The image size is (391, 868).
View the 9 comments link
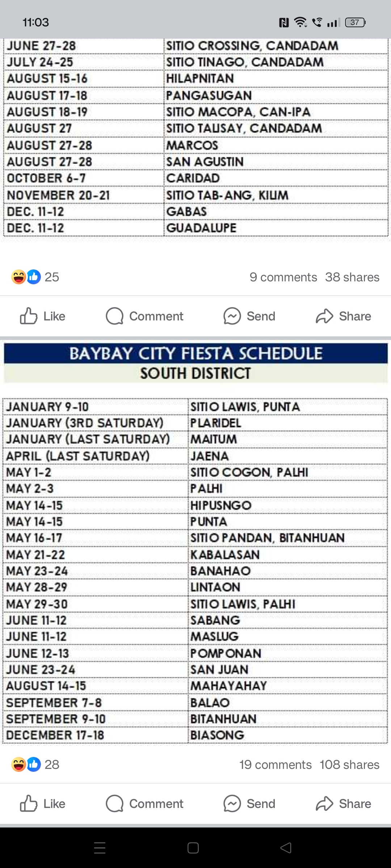click(283, 277)
